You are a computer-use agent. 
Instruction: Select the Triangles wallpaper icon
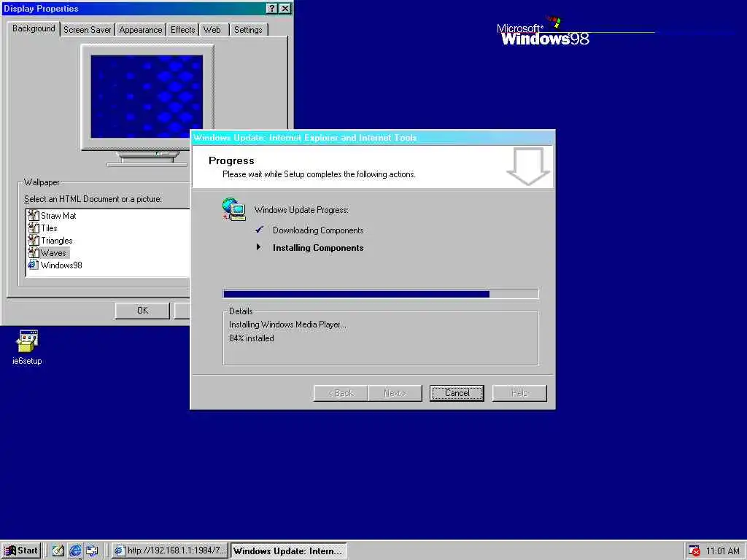click(x=33, y=240)
